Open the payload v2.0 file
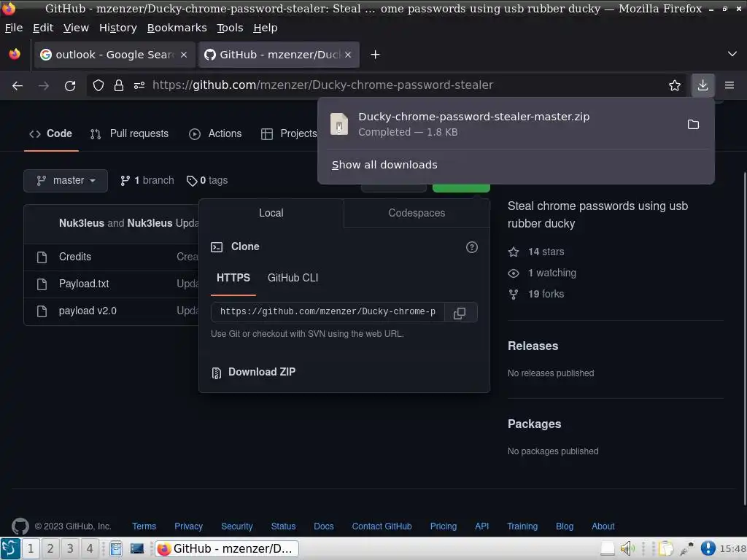This screenshot has width=747, height=560. (88, 311)
